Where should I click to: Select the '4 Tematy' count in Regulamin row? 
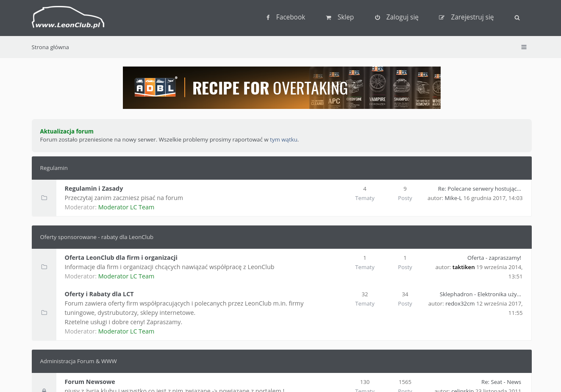tap(365, 193)
